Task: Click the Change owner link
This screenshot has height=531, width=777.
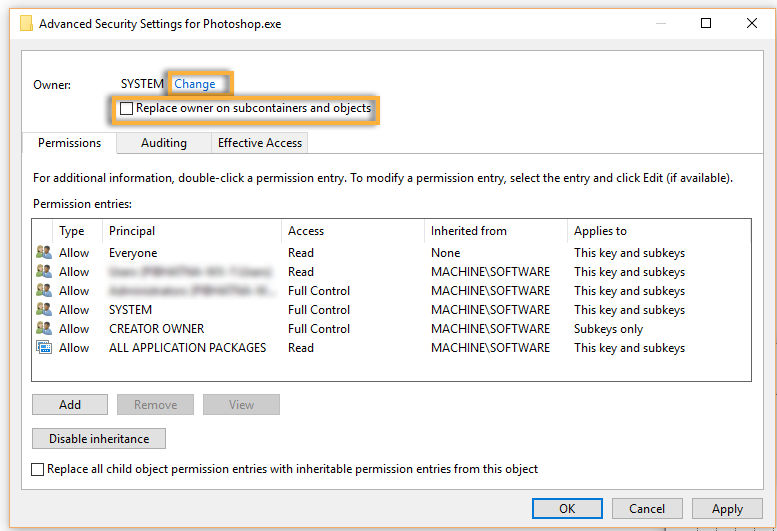Action: click(195, 84)
